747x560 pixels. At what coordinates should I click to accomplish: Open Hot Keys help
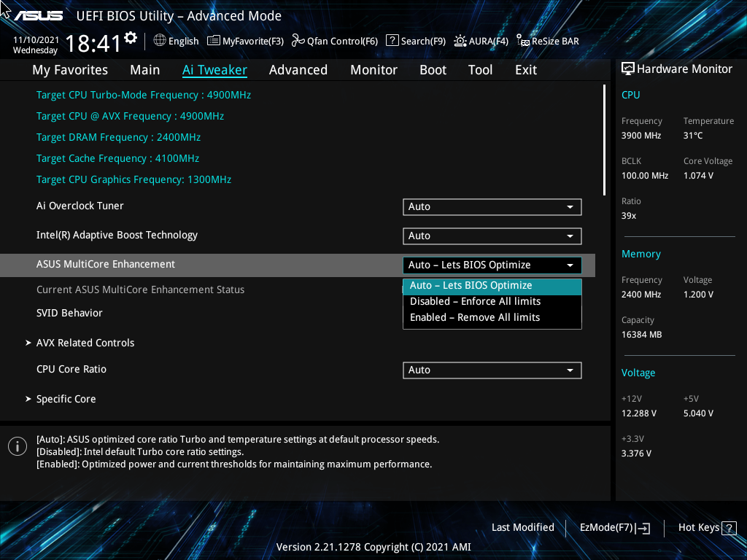point(707,528)
